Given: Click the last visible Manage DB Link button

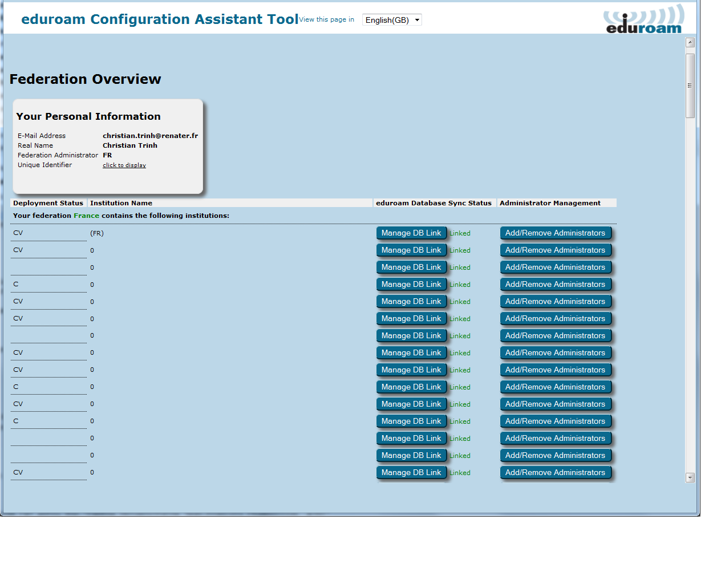Looking at the screenshot, I should tap(411, 473).
